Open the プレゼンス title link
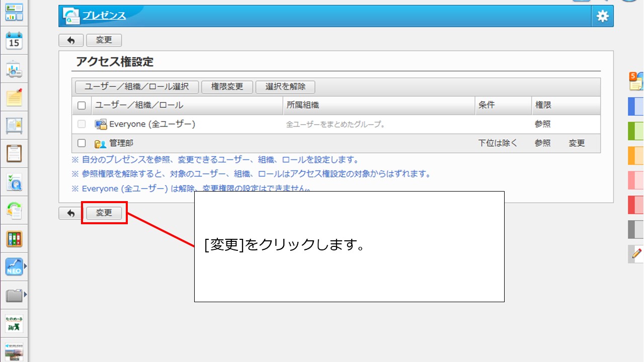 point(104,16)
